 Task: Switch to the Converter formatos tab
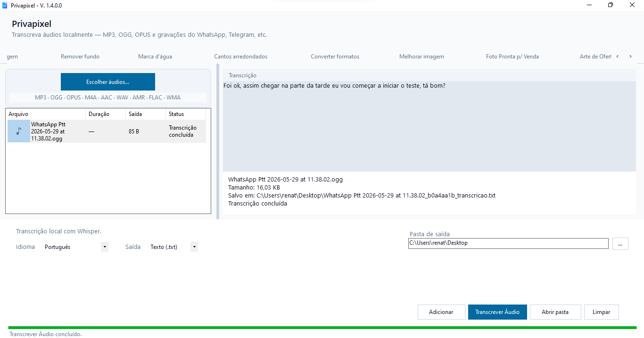click(x=335, y=57)
